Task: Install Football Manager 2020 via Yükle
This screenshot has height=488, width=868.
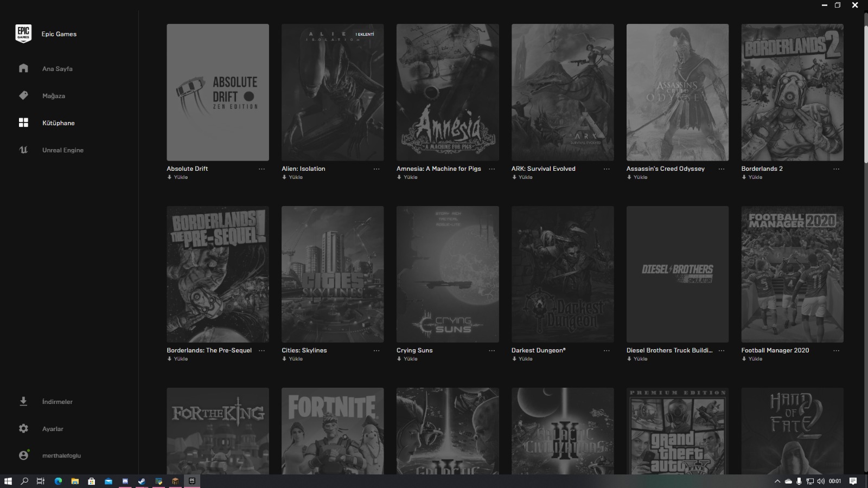Action: pos(752,359)
